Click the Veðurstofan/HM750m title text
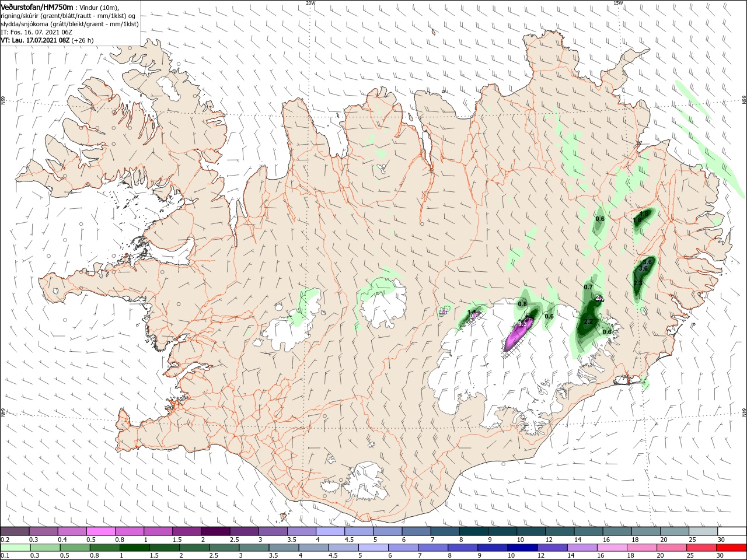 click(37, 7)
